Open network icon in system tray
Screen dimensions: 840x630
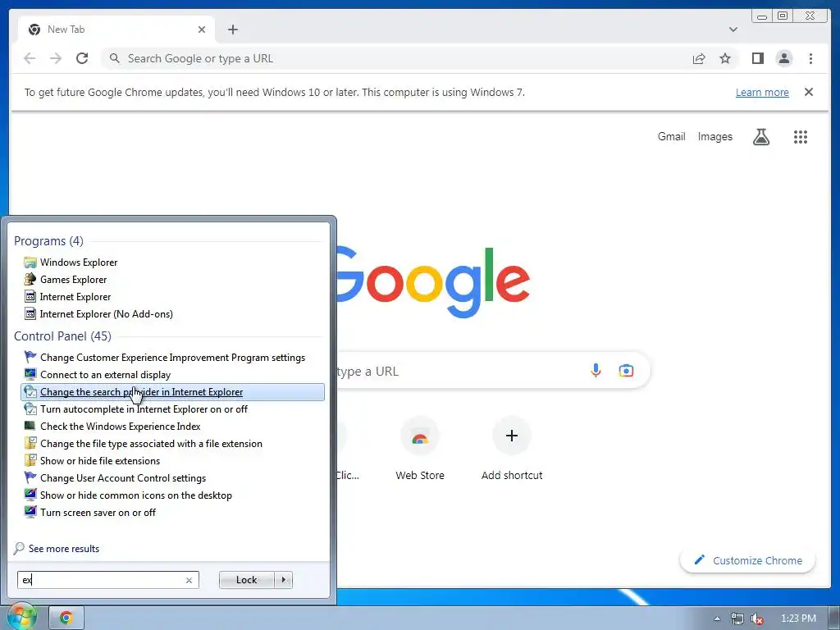tap(737, 619)
